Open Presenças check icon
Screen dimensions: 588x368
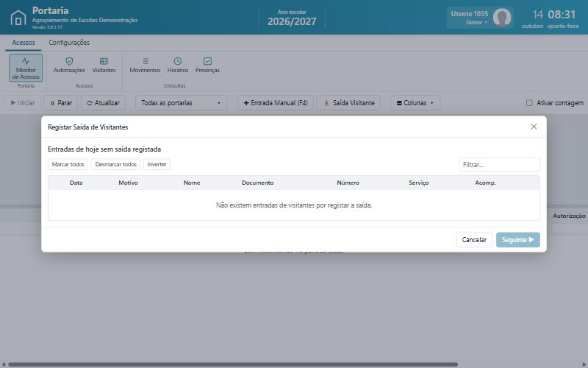point(207,61)
